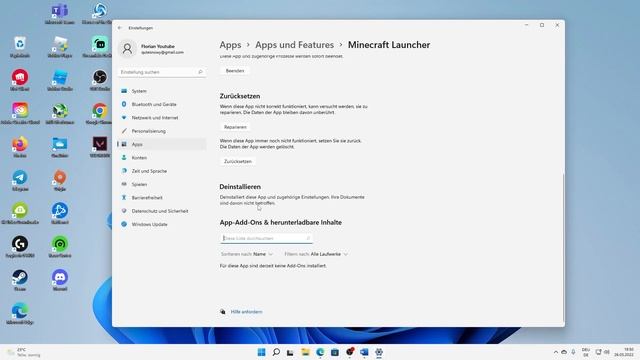Open the Telegram desktop shortcut

(x=20, y=181)
